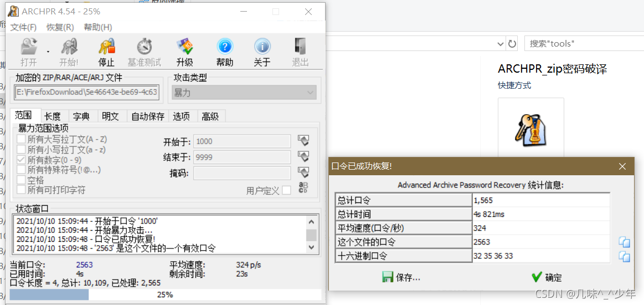This screenshot has width=644, height=305.
Task: Click the Exit (退出) door icon
Action: 300,47
